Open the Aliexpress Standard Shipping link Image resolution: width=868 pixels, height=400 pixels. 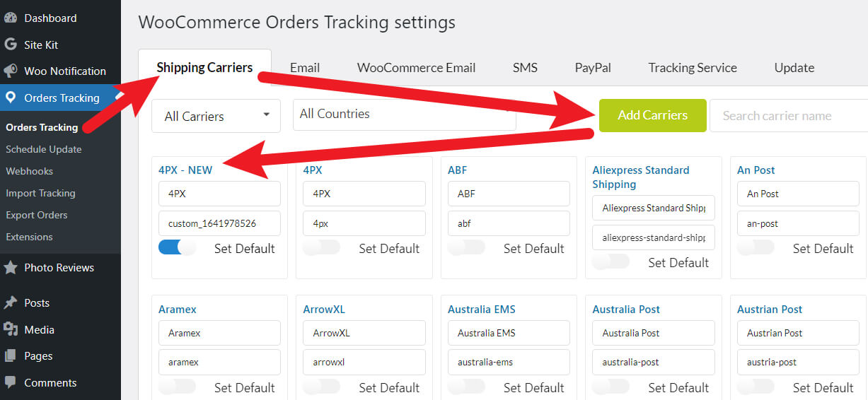pos(640,177)
